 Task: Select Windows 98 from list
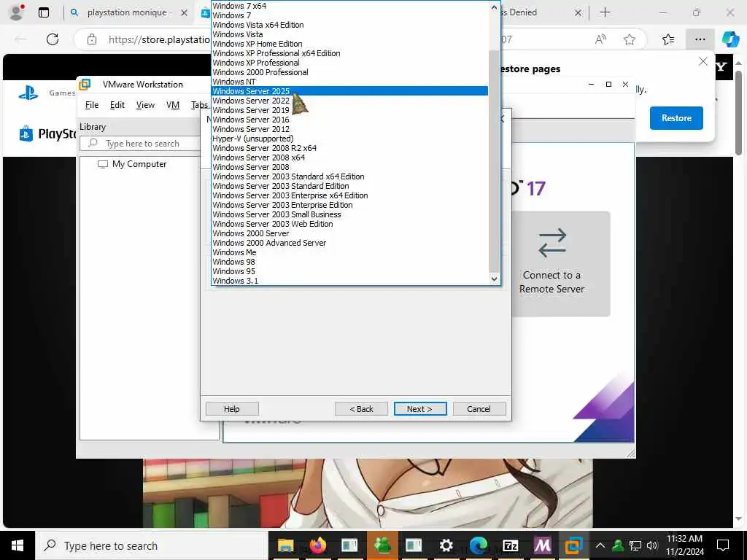[x=349, y=262]
